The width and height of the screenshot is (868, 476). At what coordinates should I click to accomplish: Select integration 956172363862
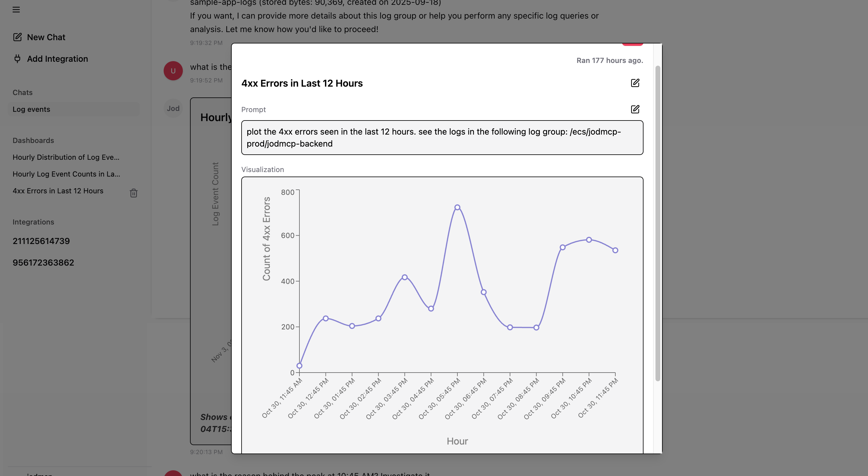pyautogui.click(x=43, y=262)
